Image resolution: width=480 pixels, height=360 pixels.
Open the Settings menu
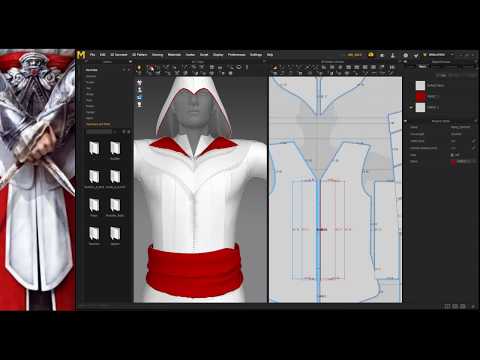tap(256, 55)
